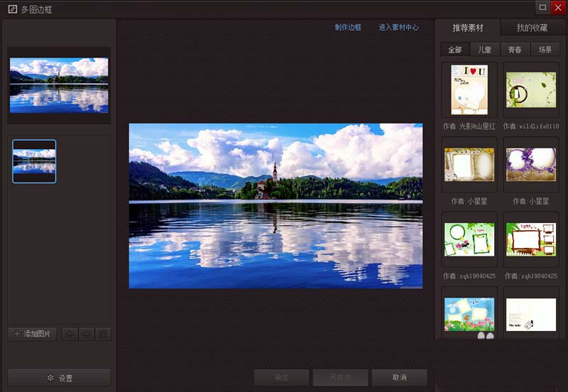Choose the I ♥ U heart frame template
Viewport: 568px width, 392px height.
(469, 89)
